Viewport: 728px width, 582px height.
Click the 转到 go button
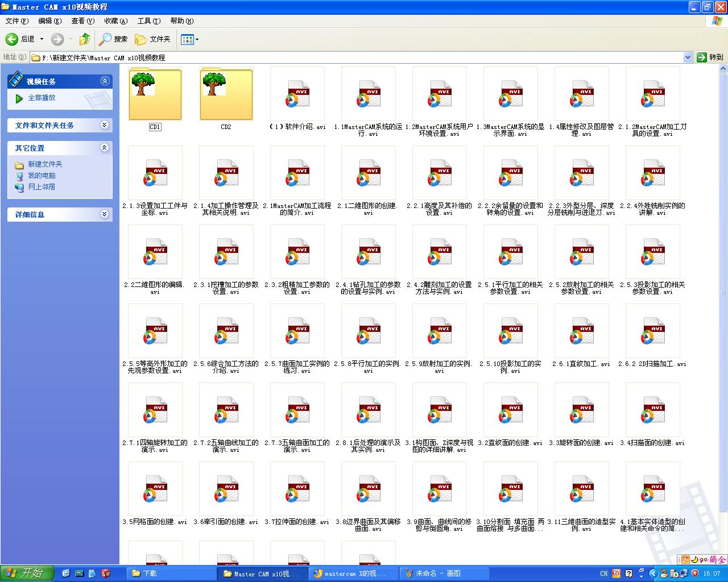tap(710, 57)
